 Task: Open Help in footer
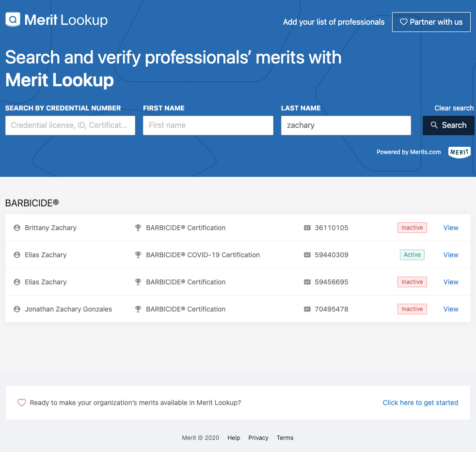[234, 438]
